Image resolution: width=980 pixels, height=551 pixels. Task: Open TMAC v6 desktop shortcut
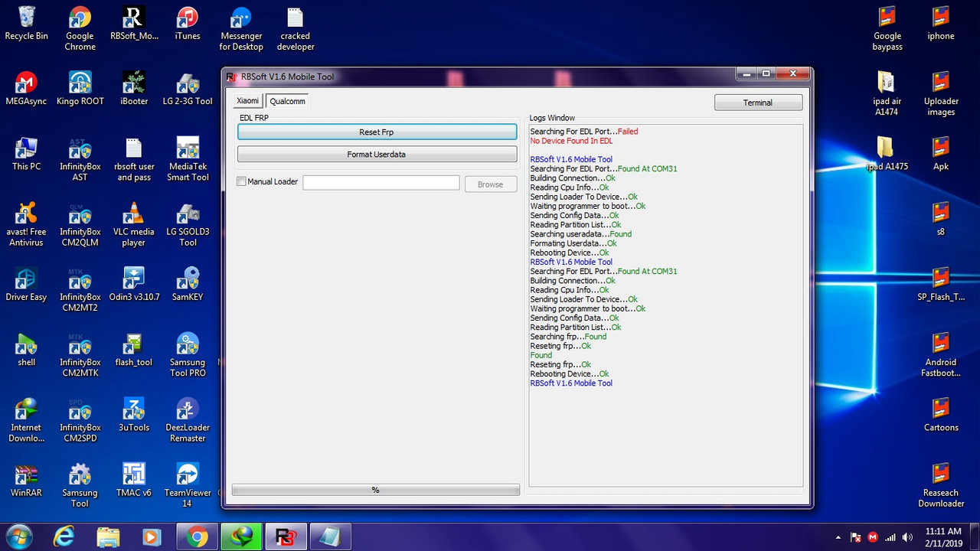(x=134, y=481)
